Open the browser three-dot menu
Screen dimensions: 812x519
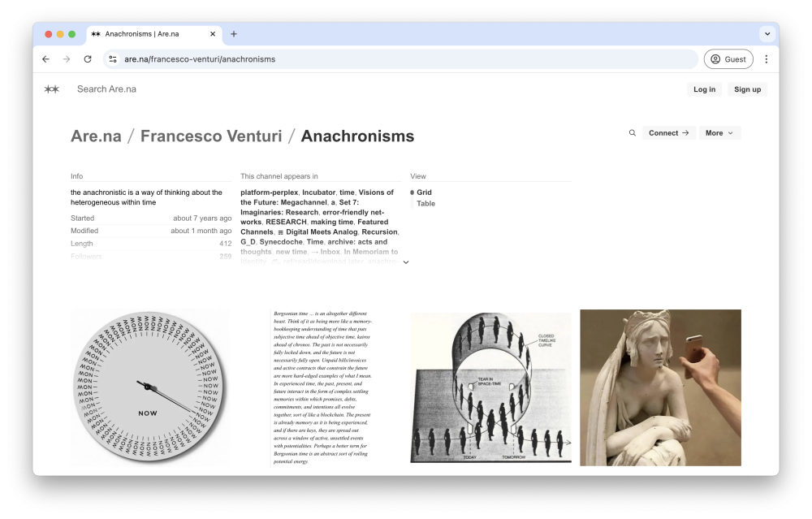pos(767,59)
